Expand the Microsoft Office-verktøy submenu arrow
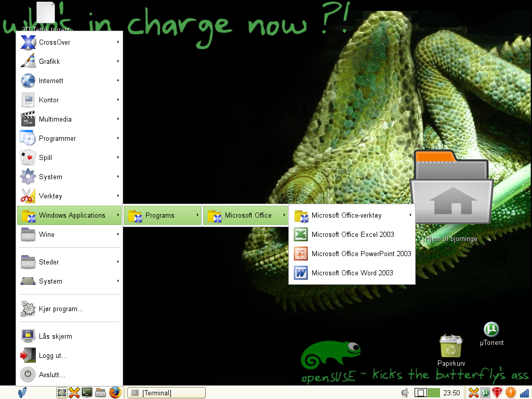The height and width of the screenshot is (399, 532). 410,215
